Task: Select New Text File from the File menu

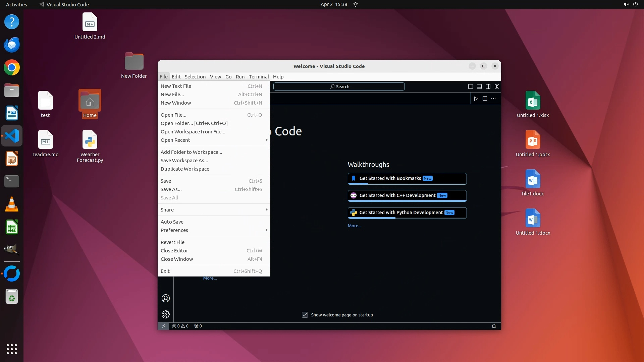Action: 176,86
